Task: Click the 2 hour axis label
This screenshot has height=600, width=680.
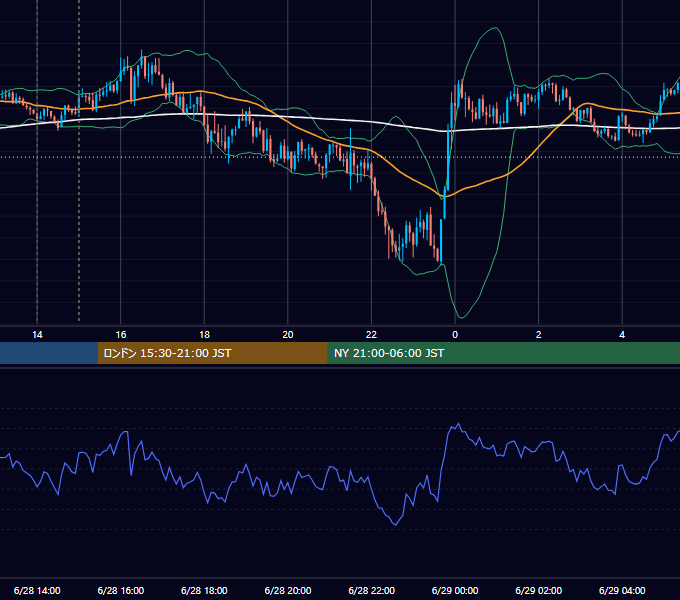Action: pos(539,335)
